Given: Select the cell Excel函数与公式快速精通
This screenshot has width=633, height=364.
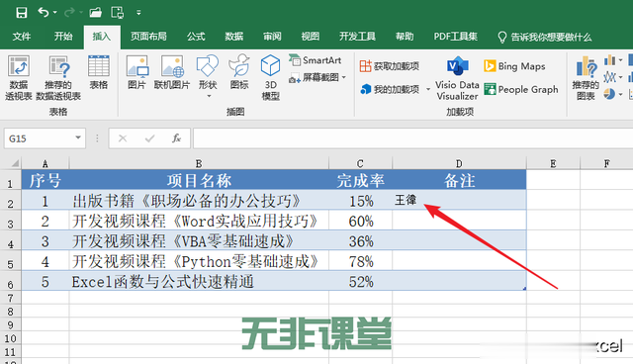Looking at the screenshot, I should [x=199, y=281].
